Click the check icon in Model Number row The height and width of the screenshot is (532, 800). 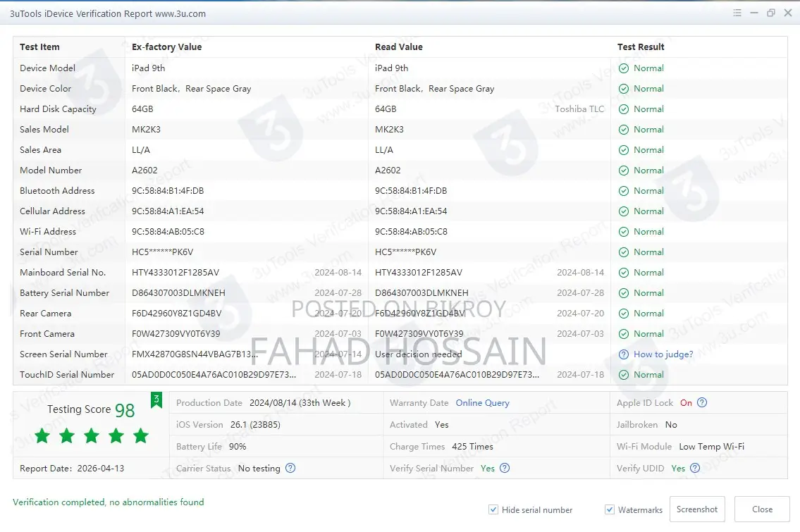[624, 171]
